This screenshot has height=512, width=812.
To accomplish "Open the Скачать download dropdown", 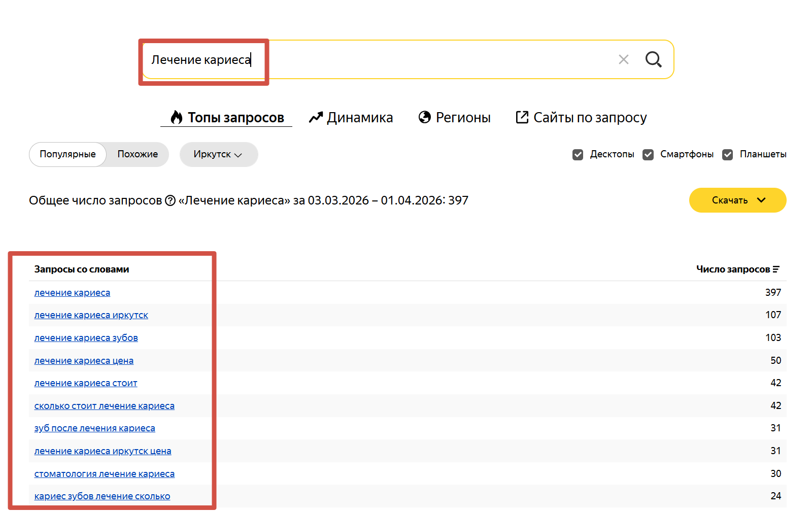I will pos(737,200).
